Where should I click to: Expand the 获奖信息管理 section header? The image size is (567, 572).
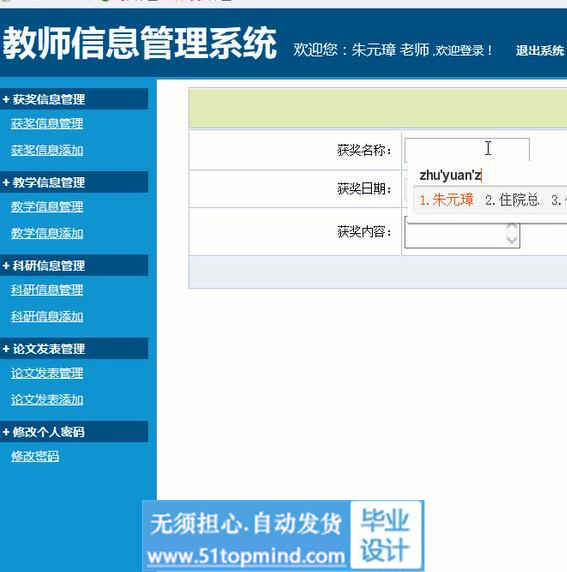point(74,98)
